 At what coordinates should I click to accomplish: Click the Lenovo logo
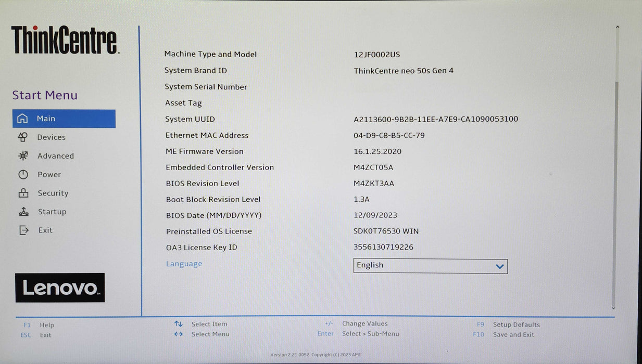(x=60, y=287)
